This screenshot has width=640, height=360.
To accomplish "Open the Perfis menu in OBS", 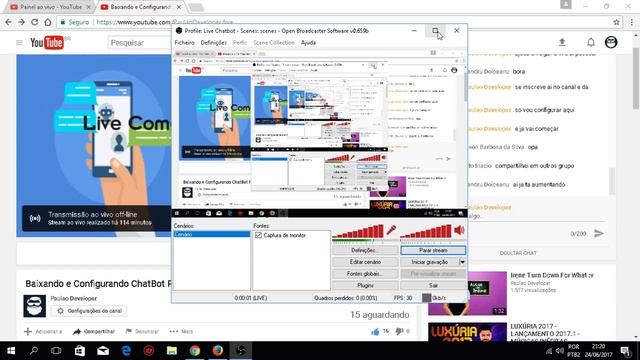I will pos(240,42).
